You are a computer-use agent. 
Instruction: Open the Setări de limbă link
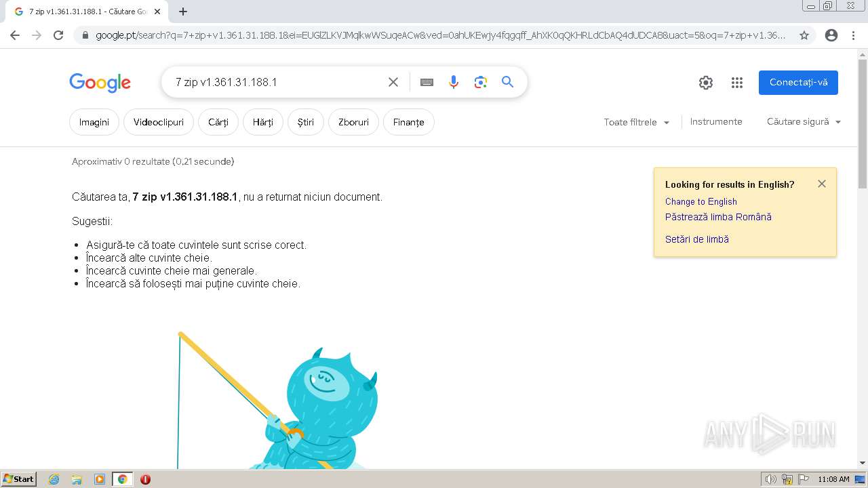(697, 239)
